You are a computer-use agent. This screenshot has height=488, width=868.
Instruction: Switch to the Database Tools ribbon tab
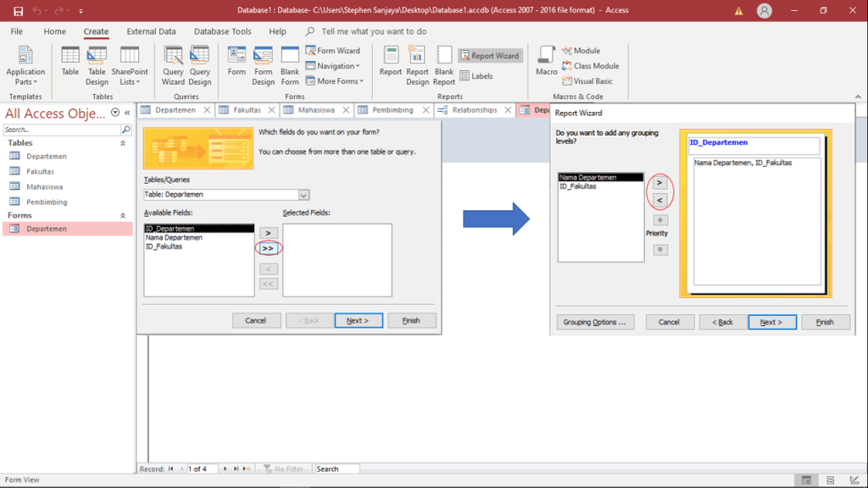click(222, 31)
